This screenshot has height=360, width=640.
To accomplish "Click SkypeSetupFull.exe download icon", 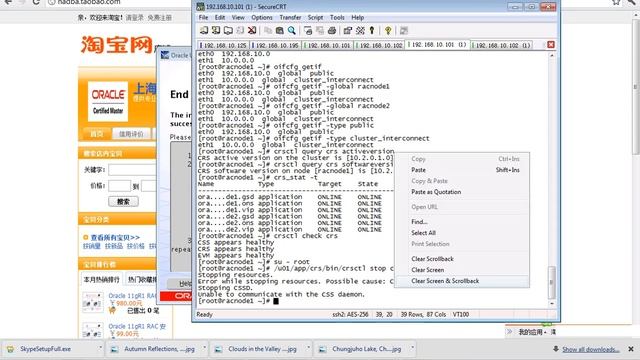I will (11, 349).
